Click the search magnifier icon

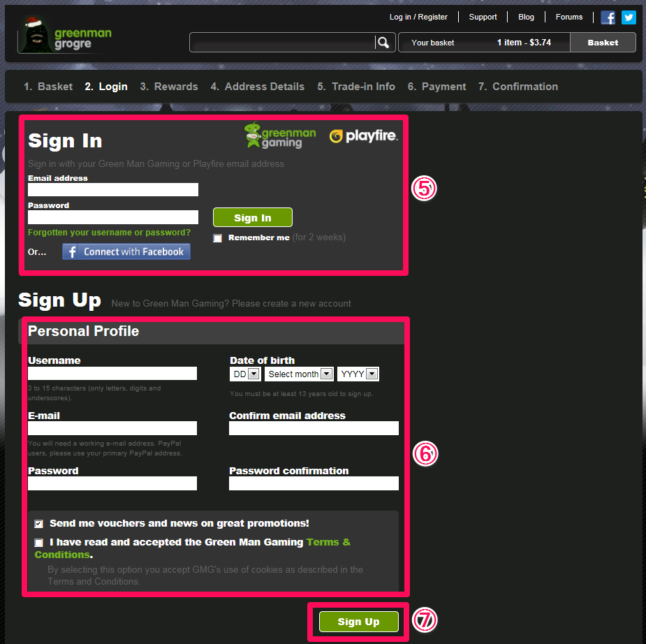pos(383,43)
